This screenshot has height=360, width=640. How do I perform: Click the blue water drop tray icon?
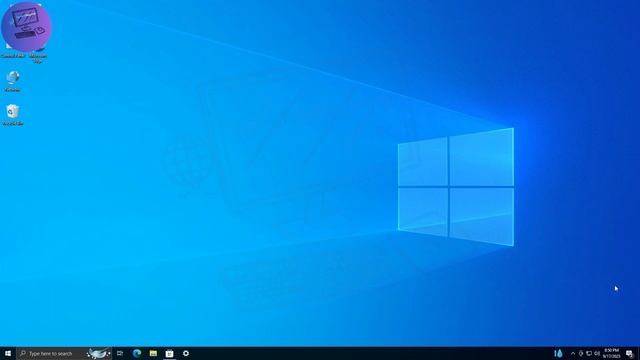click(x=558, y=353)
